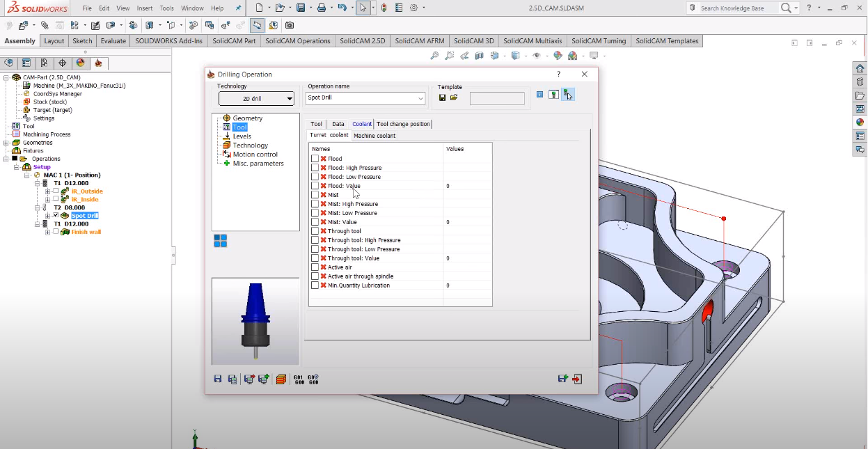The height and width of the screenshot is (449, 868).
Task: Switch to the Machine coolant tab
Action: point(374,136)
